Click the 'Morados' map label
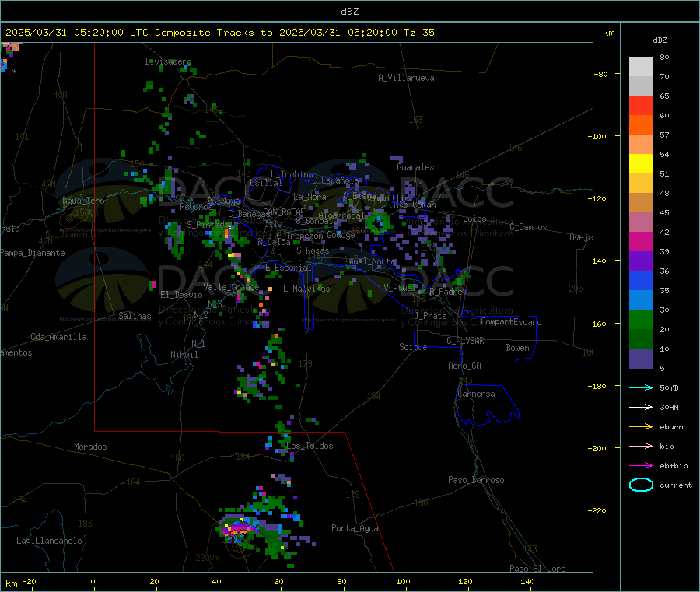700x592 pixels. pos(91,447)
